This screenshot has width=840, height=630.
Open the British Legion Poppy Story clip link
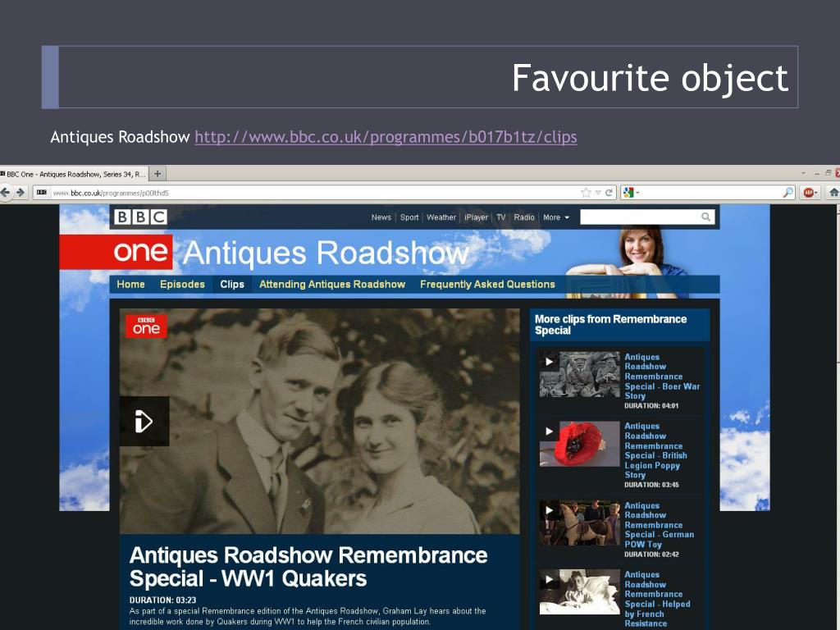[x=655, y=450]
